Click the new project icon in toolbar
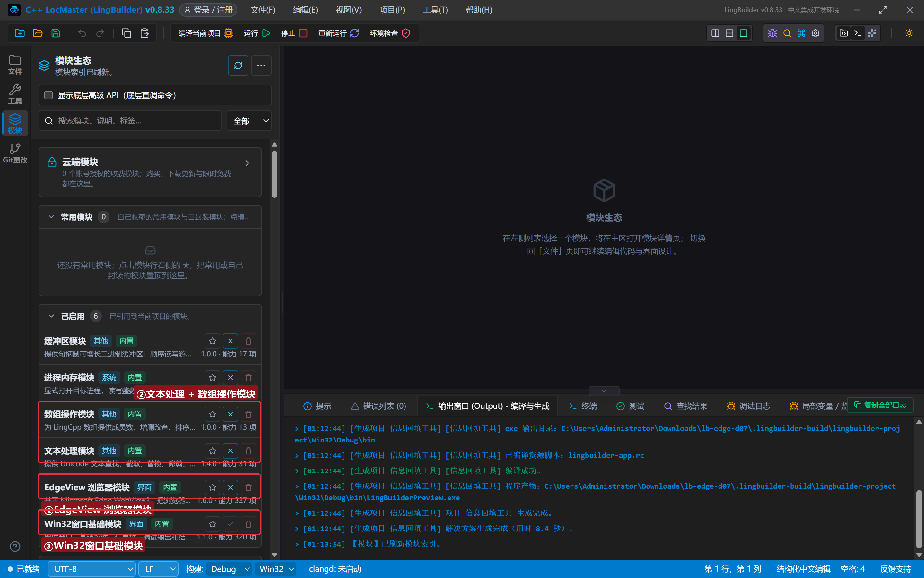The width and height of the screenshot is (924, 578). [20, 33]
